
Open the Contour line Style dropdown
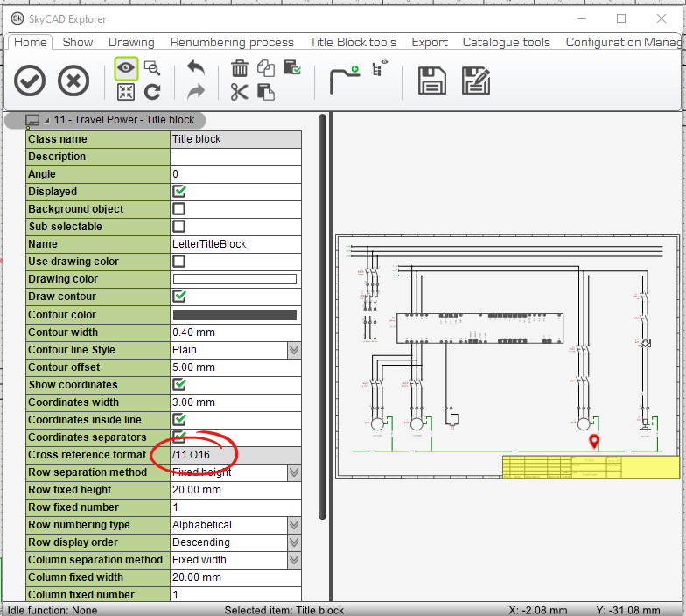(x=294, y=350)
